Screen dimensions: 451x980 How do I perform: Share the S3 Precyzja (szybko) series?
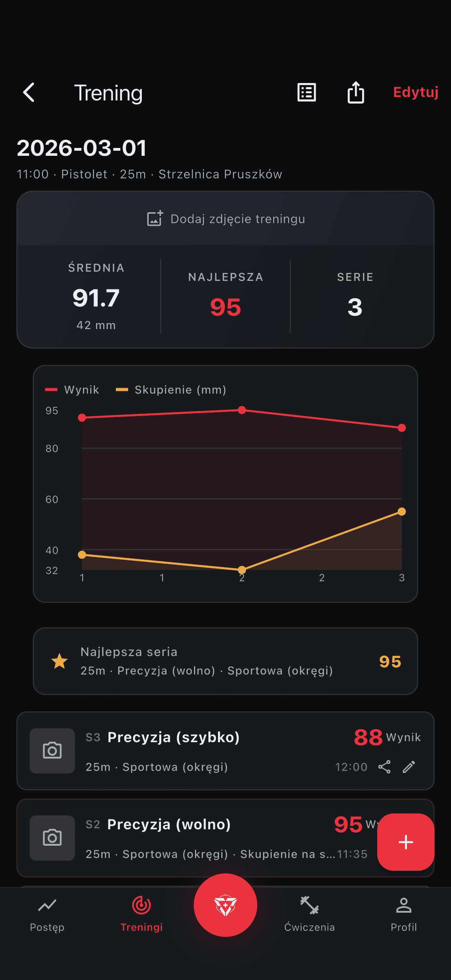tap(384, 766)
